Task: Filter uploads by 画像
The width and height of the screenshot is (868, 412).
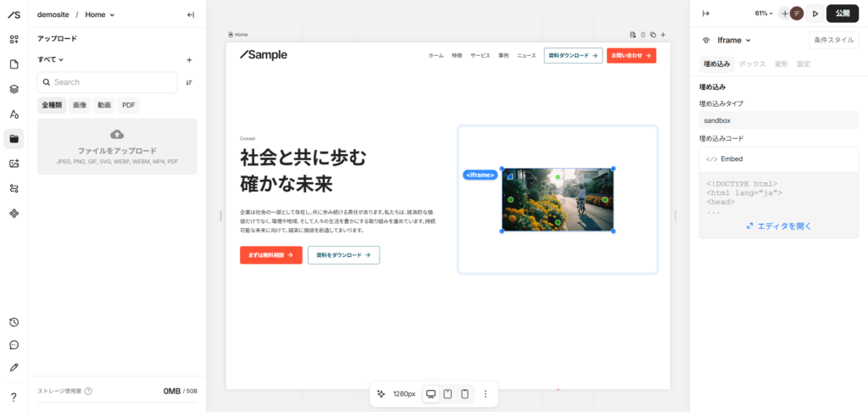Action: [x=80, y=105]
